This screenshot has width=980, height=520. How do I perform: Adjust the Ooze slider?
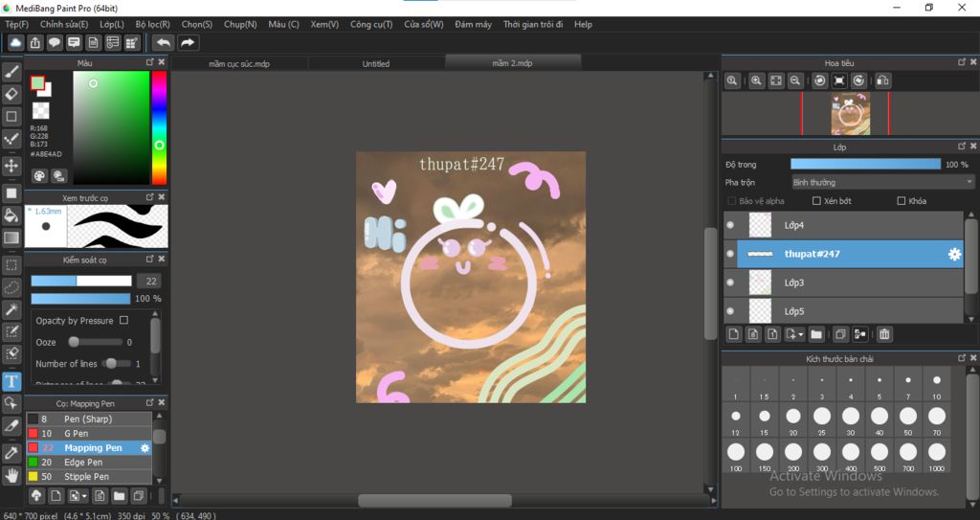pos(97,342)
